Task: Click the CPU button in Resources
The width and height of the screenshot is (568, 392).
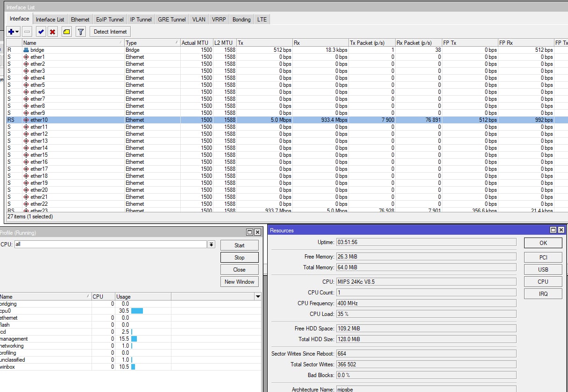Action: pos(543,282)
